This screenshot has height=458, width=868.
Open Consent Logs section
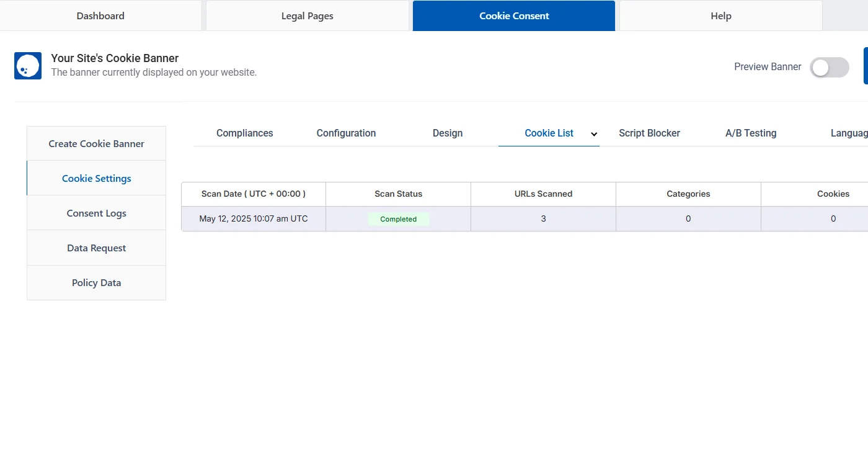click(96, 213)
